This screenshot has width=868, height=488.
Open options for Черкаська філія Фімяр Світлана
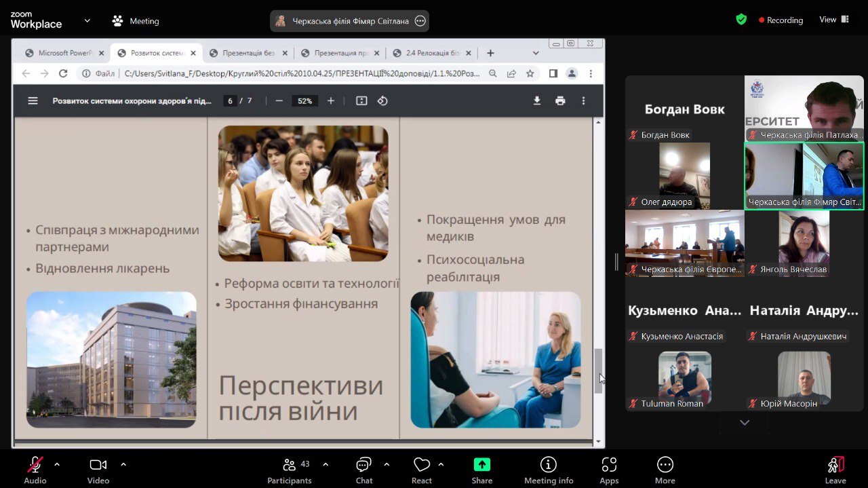(x=420, y=21)
